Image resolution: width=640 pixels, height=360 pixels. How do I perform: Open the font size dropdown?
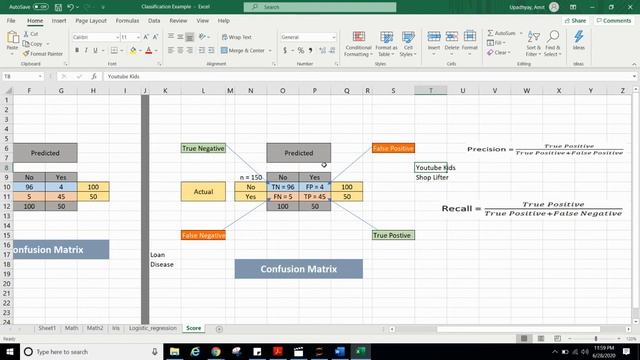tap(138, 37)
